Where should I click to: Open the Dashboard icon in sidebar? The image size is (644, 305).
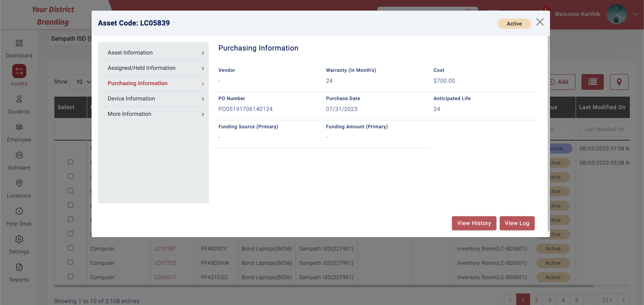pos(19,43)
